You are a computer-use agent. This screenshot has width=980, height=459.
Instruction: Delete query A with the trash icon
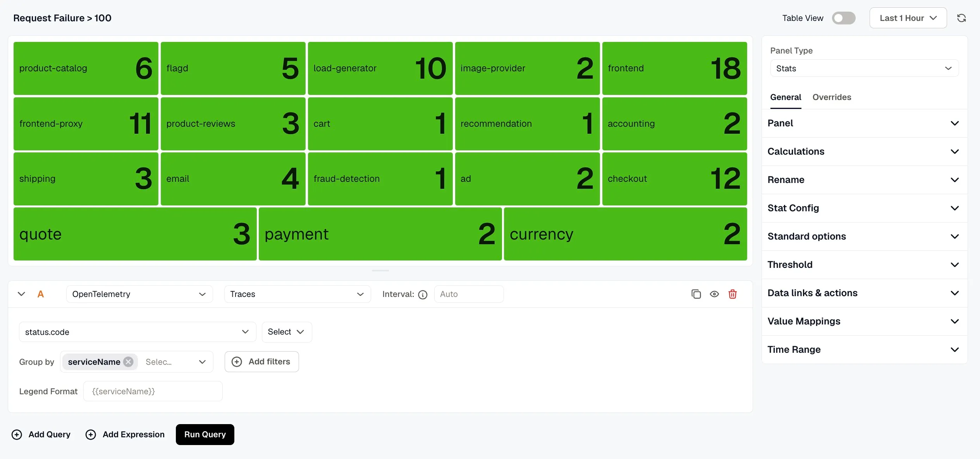[x=732, y=294]
